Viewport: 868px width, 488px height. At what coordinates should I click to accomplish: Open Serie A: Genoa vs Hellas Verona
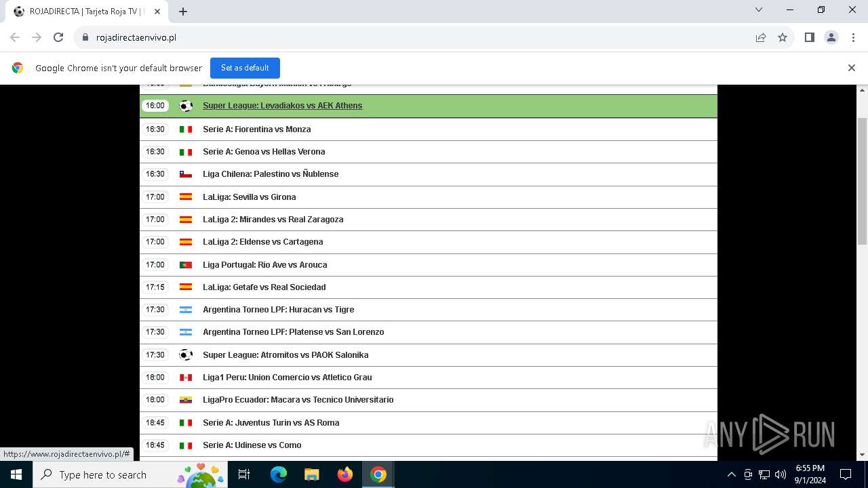click(264, 152)
